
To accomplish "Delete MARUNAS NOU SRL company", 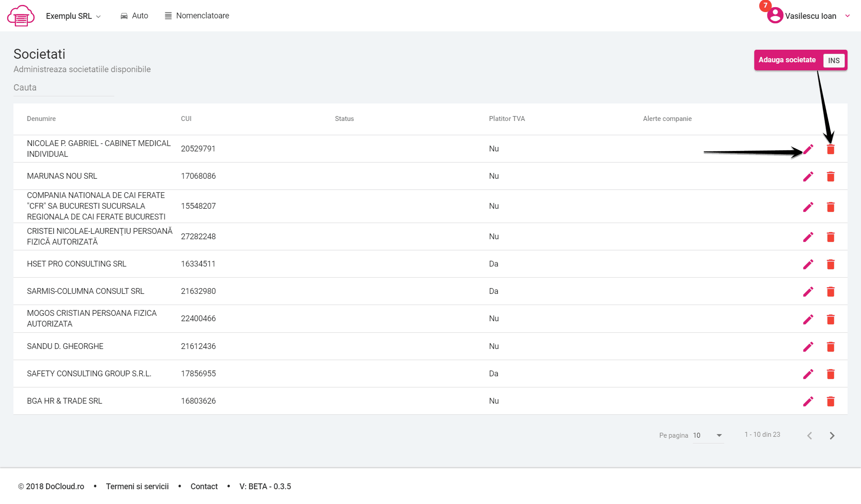I will [831, 177].
